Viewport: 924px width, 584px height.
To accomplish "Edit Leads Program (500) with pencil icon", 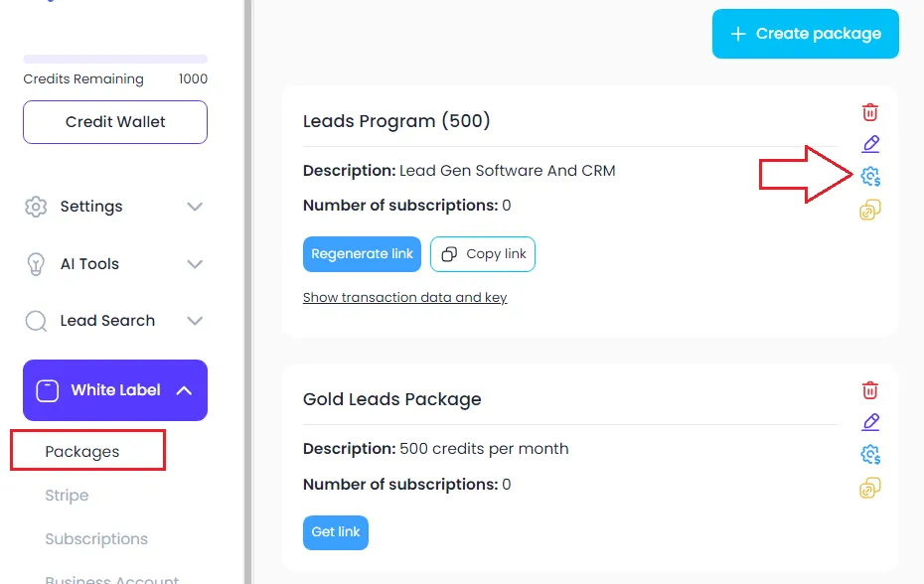I will 870,143.
